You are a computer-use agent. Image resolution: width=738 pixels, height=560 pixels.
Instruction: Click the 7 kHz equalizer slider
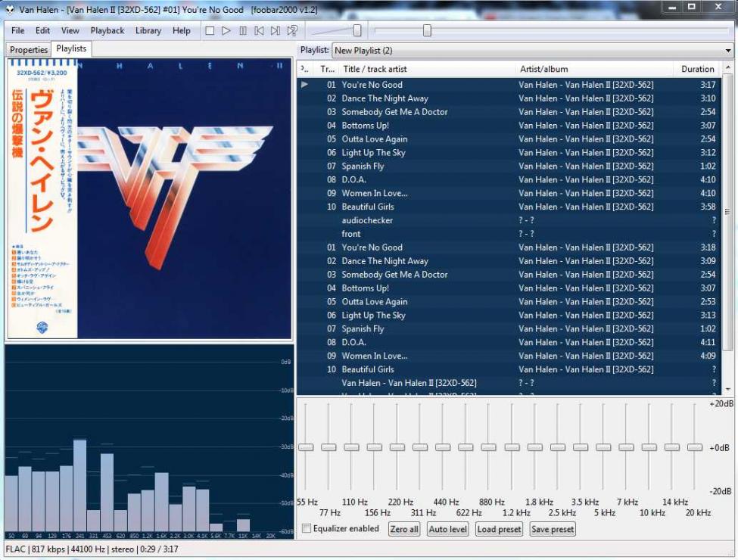pyautogui.click(x=626, y=447)
